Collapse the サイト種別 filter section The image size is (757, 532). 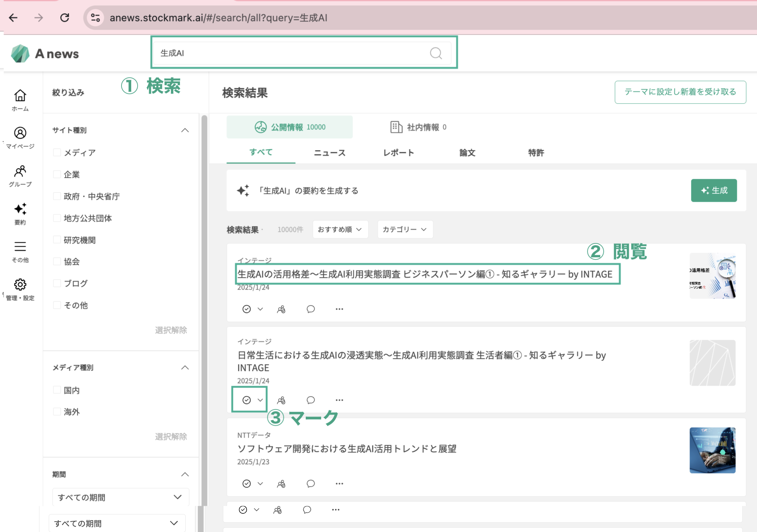[185, 130]
